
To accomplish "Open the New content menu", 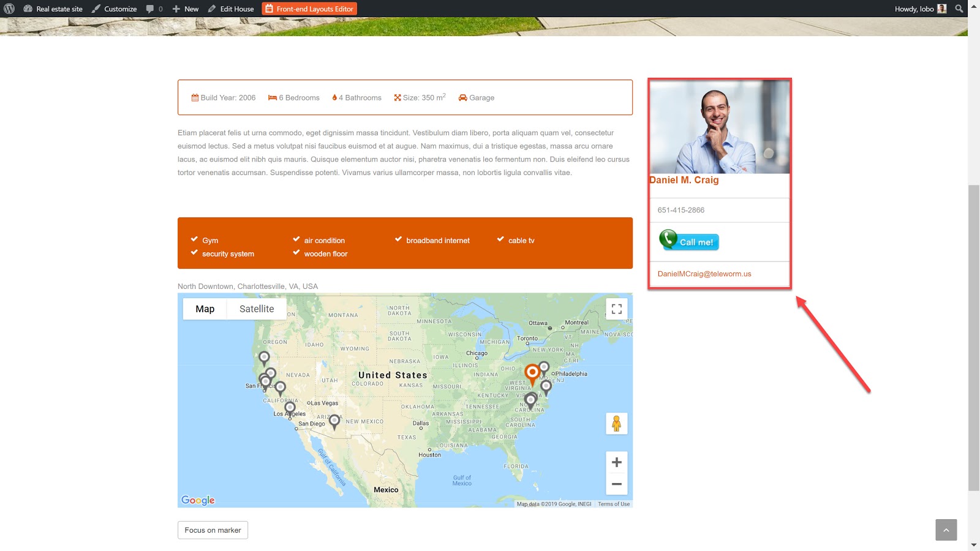I will pyautogui.click(x=186, y=9).
